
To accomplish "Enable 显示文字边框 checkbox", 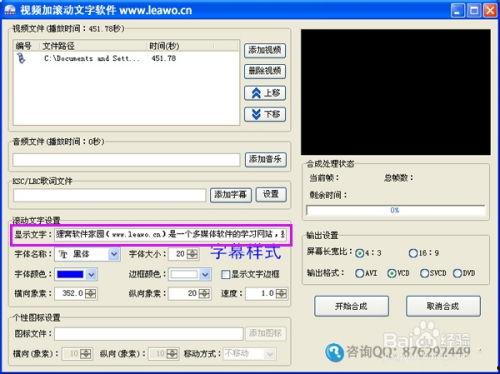I will [x=226, y=274].
